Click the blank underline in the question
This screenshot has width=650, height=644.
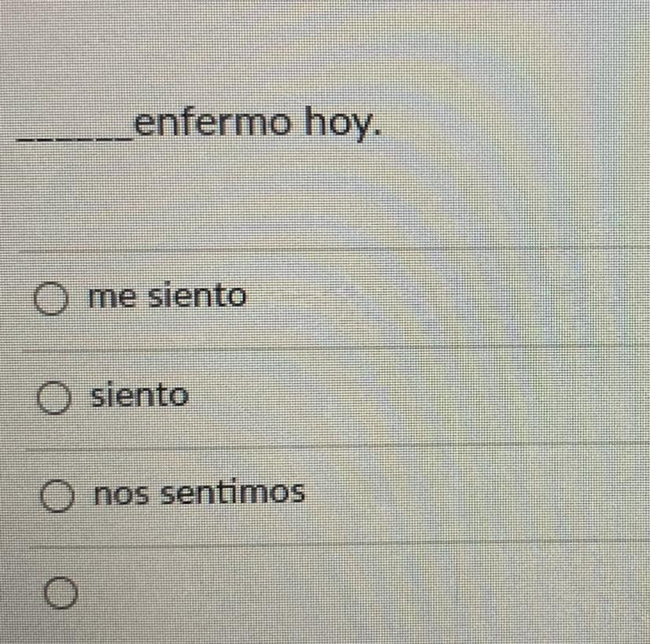point(75,139)
